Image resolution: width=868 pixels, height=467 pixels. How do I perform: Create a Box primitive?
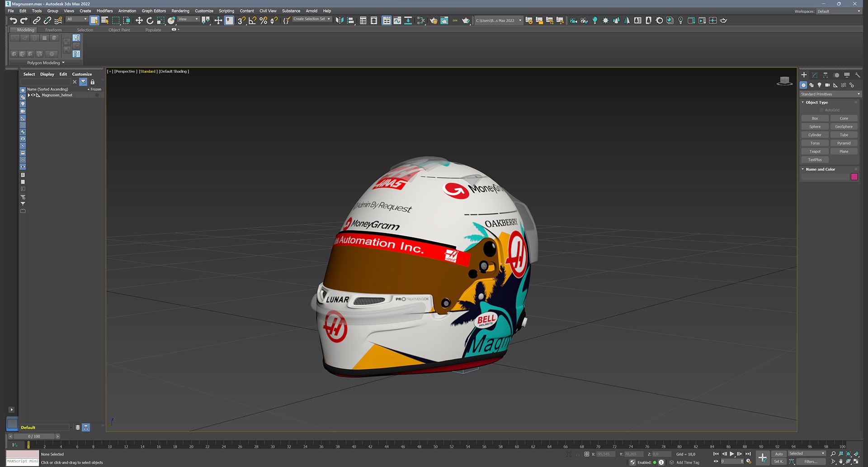815,119
